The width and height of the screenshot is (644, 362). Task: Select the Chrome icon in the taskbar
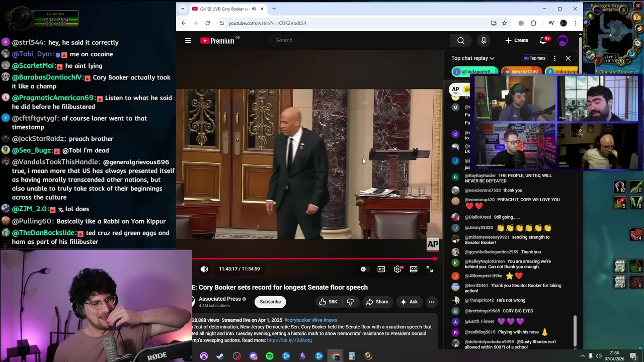pos(336,356)
